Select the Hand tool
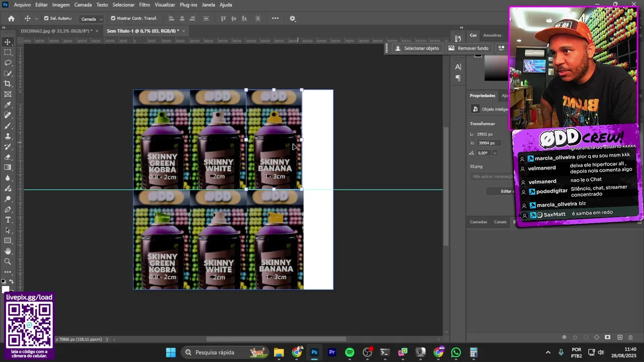Image resolution: width=644 pixels, height=362 pixels. click(8, 251)
